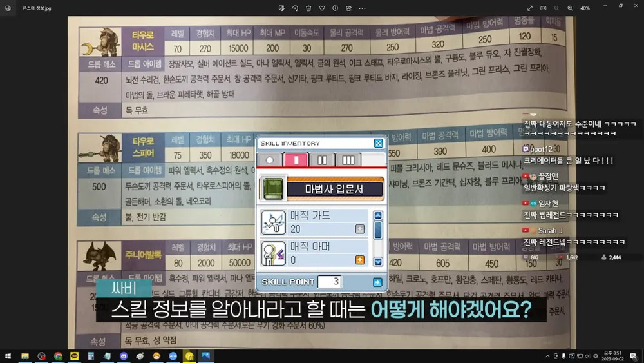Enter fullscreen with the diagonal arrows icon

[x=530, y=8]
